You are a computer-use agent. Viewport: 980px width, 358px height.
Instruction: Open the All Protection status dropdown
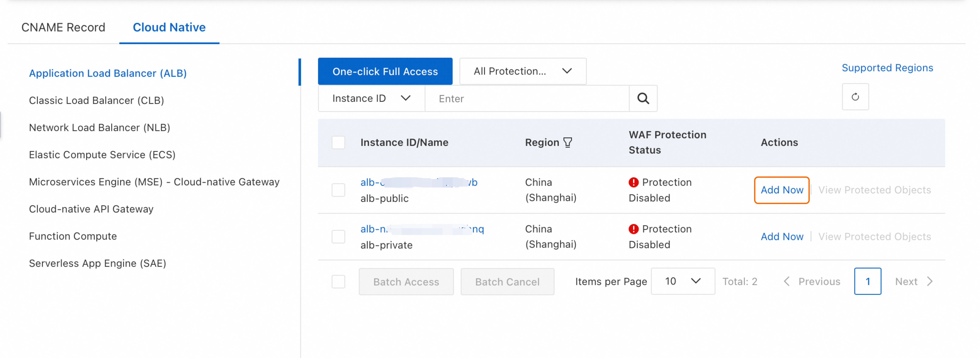522,71
